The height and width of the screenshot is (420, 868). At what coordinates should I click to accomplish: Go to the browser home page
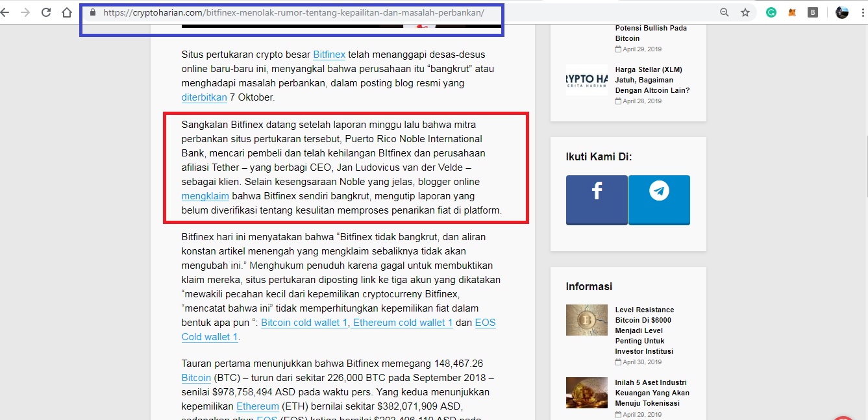coord(67,12)
